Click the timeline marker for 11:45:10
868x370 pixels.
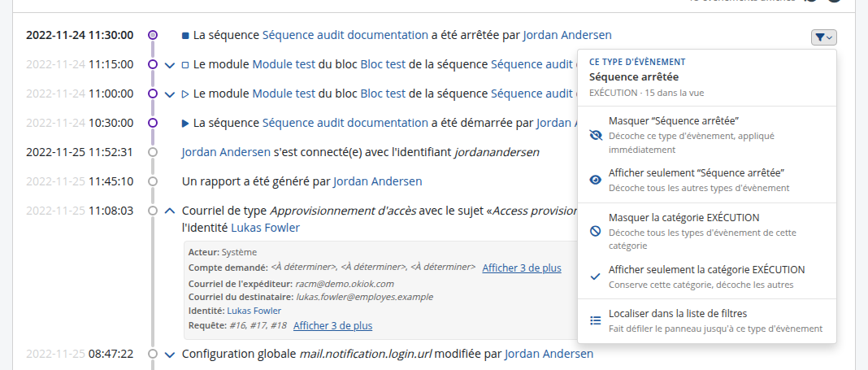(x=154, y=181)
